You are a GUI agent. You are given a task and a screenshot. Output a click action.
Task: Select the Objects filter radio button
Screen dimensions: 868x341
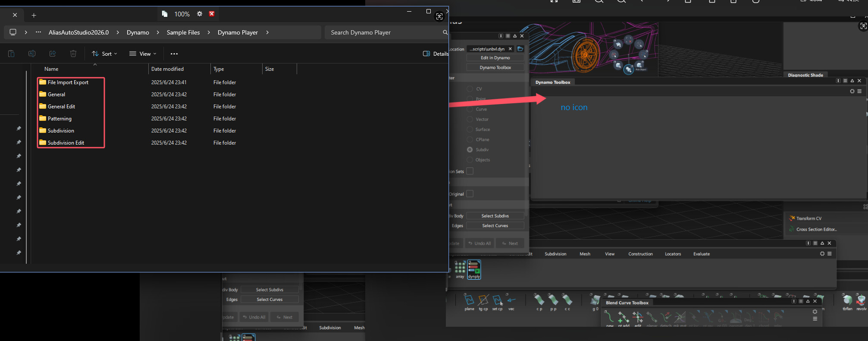[470, 160]
